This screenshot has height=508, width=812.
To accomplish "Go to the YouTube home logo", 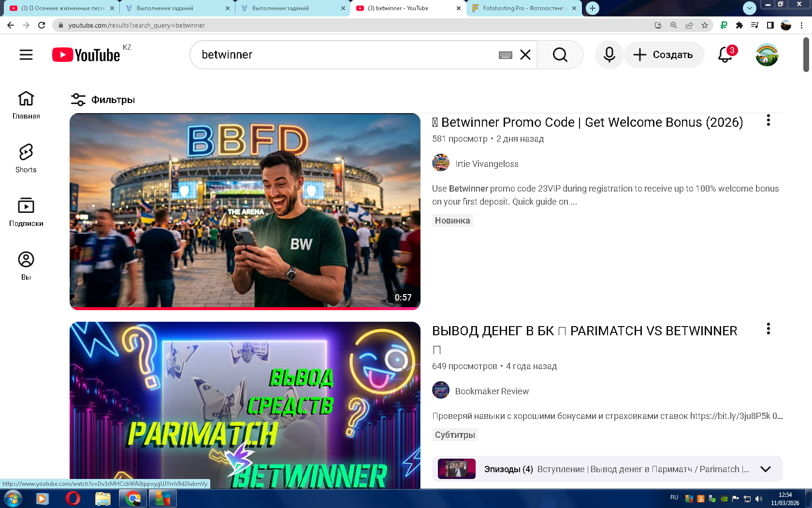I will tap(86, 55).
